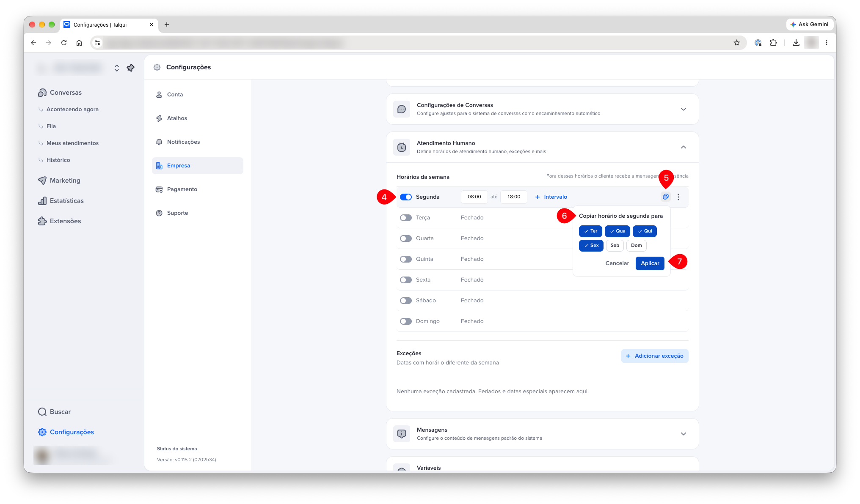Viewport: 860px width, 504px height.
Task: Click the copy schedule icon for Segunda
Action: tap(665, 197)
